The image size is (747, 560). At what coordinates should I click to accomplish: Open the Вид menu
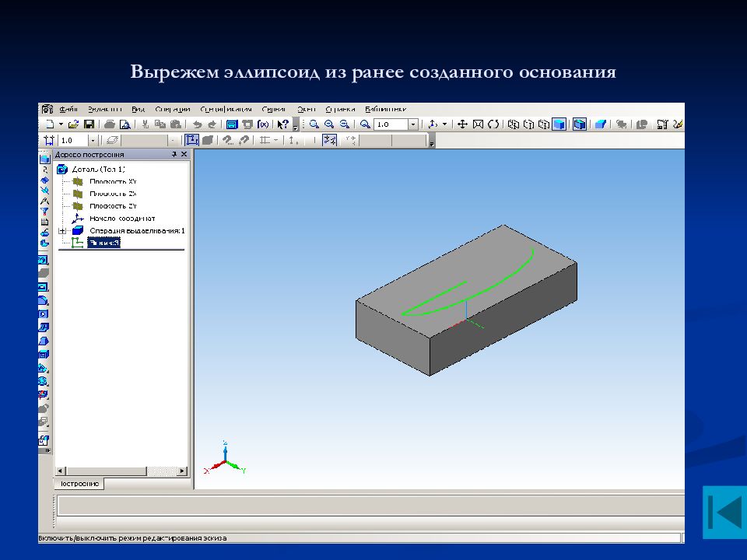pos(139,109)
